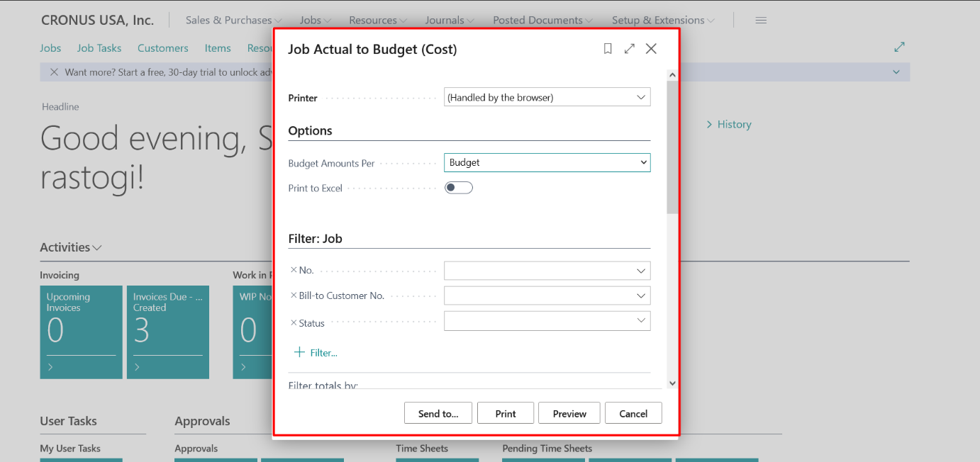
Task: Collapse the Activities section
Action: [x=96, y=247]
